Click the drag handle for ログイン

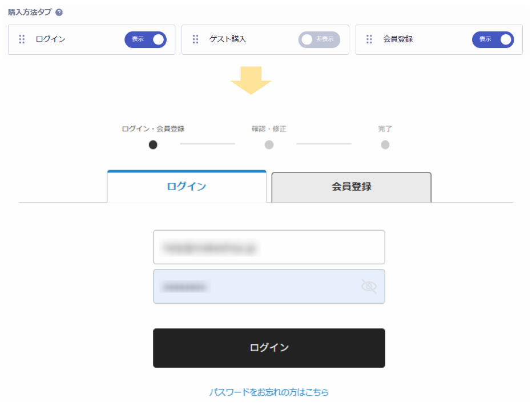[x=22, y=39]
